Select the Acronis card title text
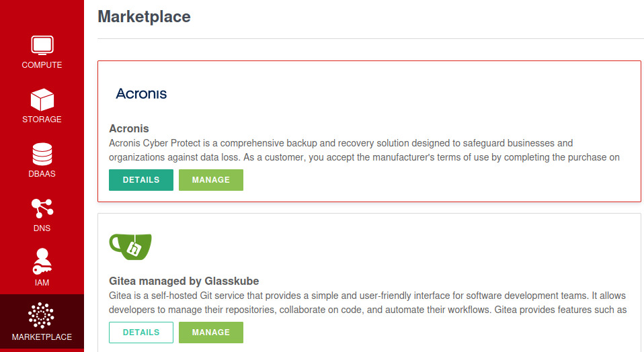644x352 pixels. click(x=129, y=128)
